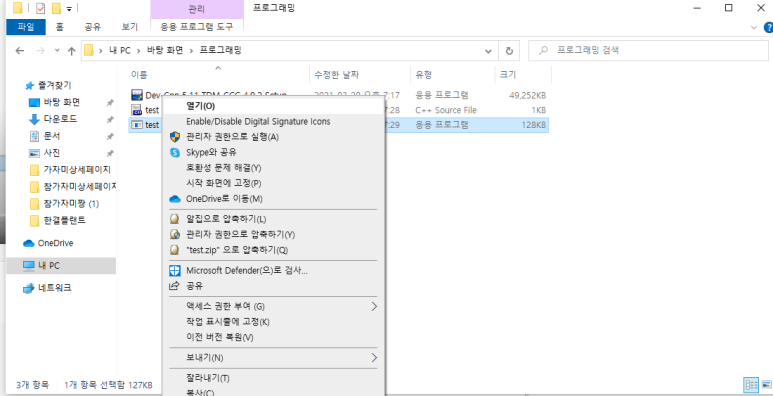Image resolution: width=773 pixels, height=396 pixels.
Task: Choose Skype와 공유 menu entry
Action: (x=274, y=152)
